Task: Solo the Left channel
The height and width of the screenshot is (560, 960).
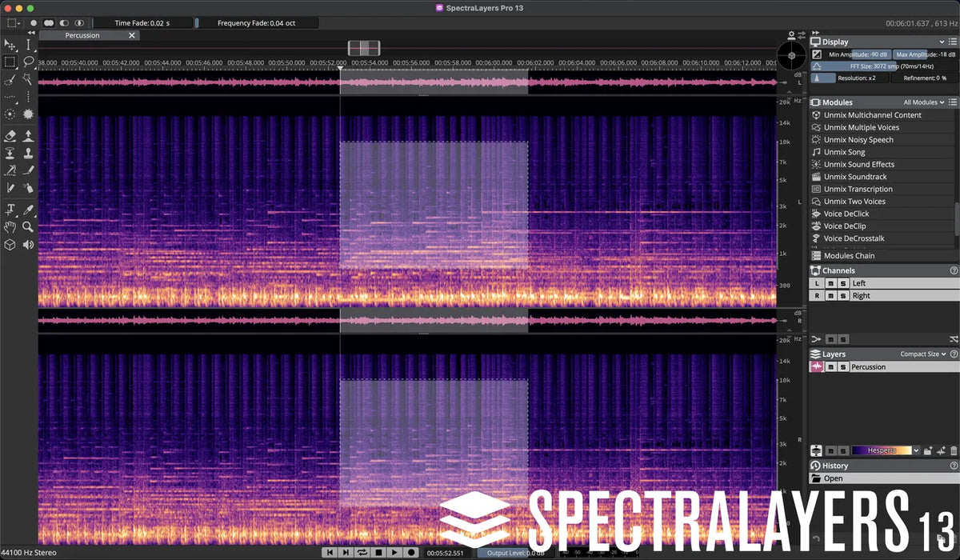Action: 842,283
